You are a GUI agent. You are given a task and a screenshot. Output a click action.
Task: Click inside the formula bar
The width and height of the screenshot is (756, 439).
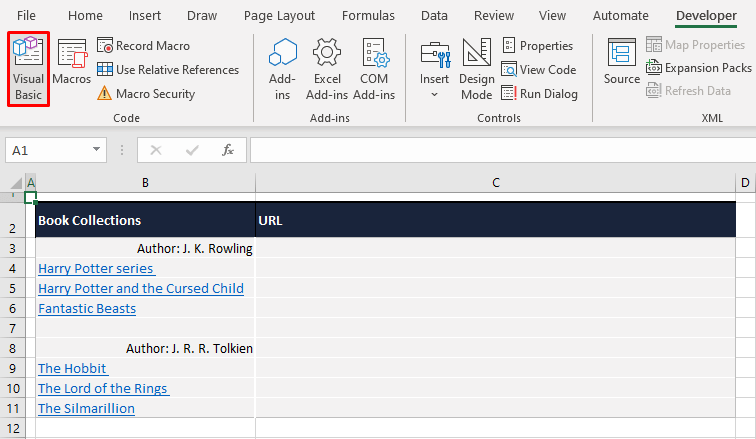pos(503,150)
